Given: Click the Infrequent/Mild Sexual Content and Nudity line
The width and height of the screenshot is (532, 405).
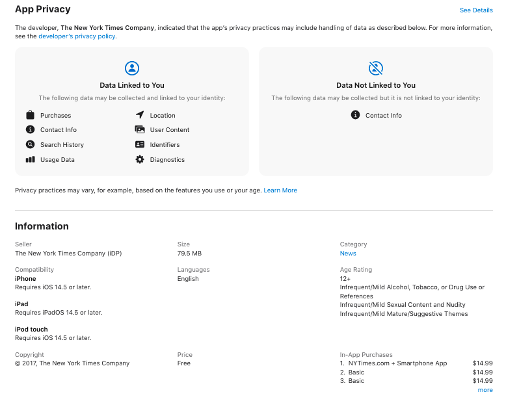Looking at the screenshot, I should pyautogui.click(x=403, y=305).
